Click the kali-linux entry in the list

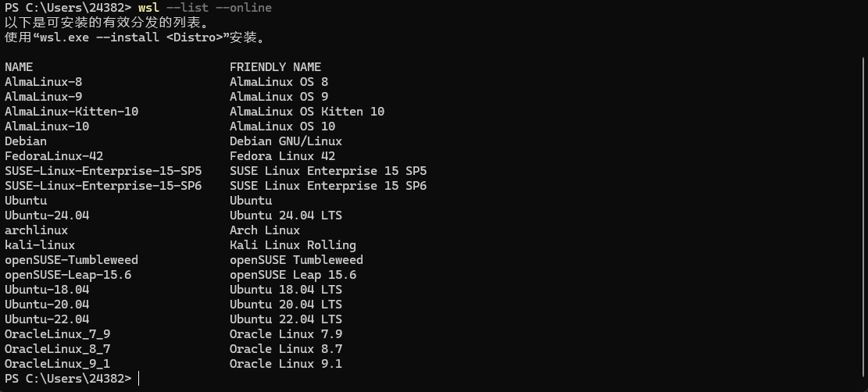(40, 245)
